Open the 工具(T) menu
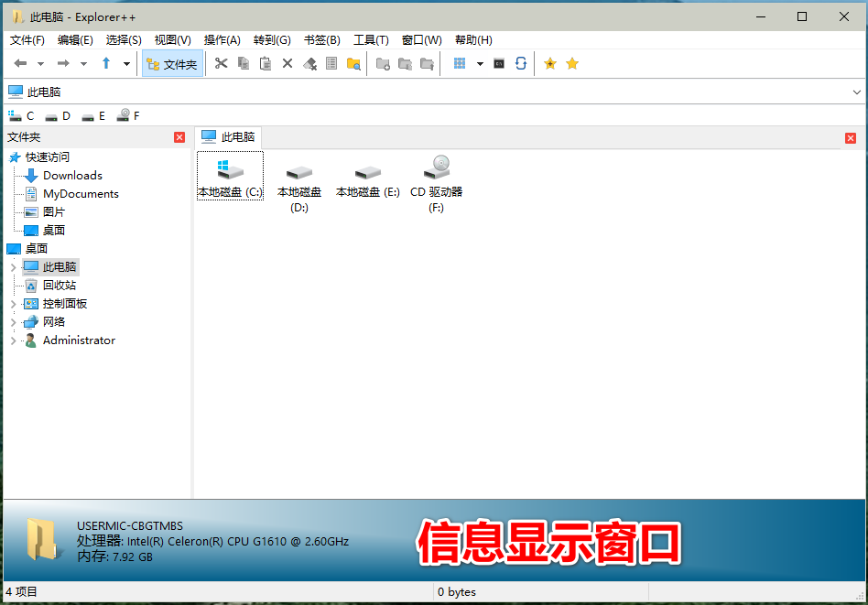 [372, 39]
